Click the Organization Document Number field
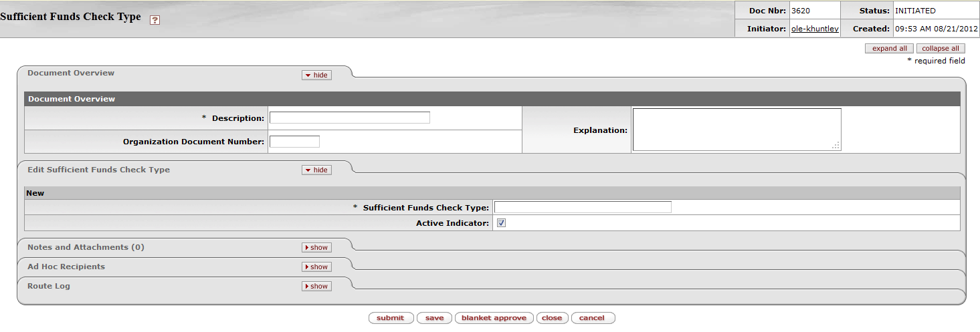This screenshot has height=332, width=980. (x=294, y=142)
